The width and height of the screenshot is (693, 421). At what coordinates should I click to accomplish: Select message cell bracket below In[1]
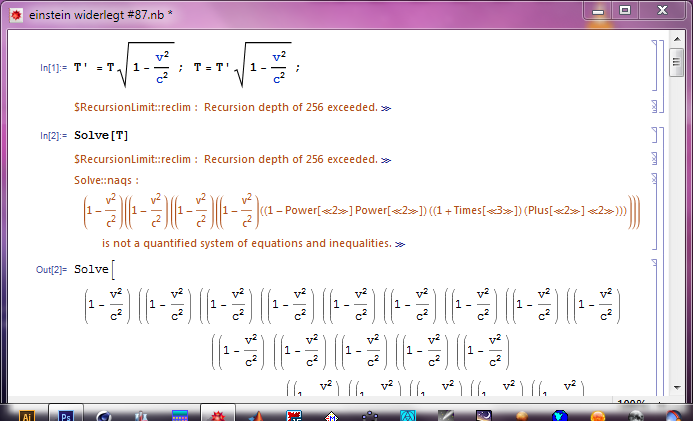[x=655, y=106]
